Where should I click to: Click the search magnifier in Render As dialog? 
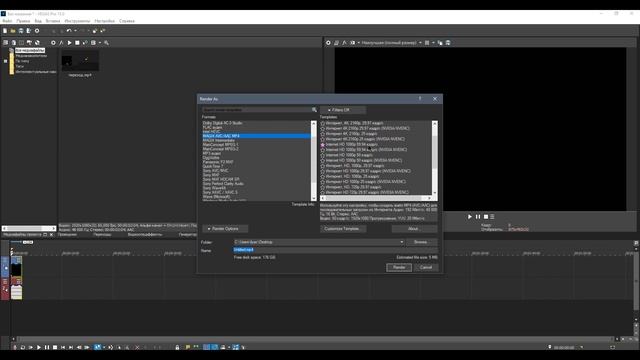pos(314,110)
